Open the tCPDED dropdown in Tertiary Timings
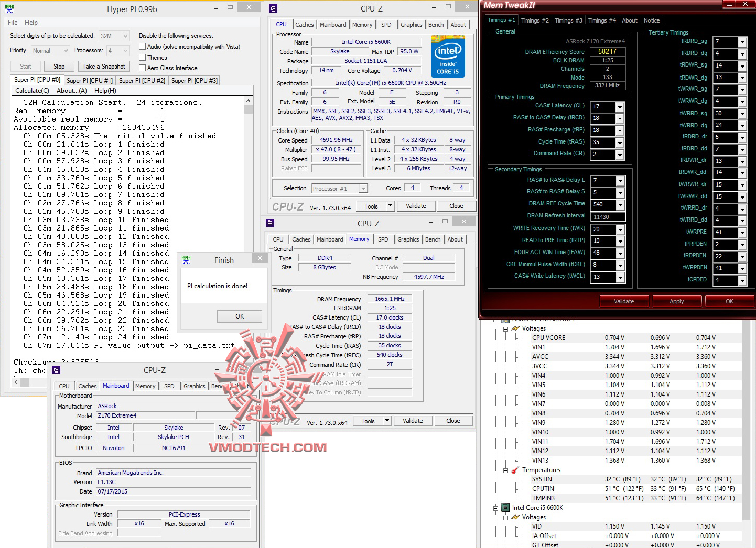This screenshot has height=548, width=756. tap(742, 280)
